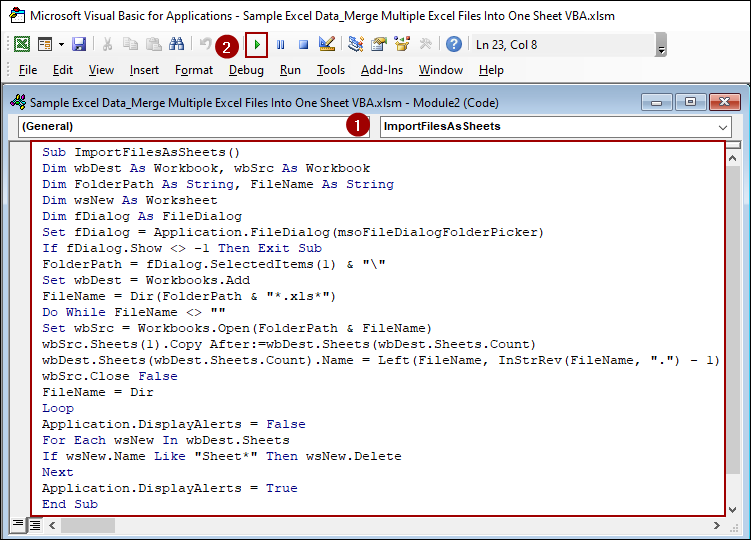Open the Properties Window icon
This screenshot has height=540, width=751.
[x=379, y=44]
